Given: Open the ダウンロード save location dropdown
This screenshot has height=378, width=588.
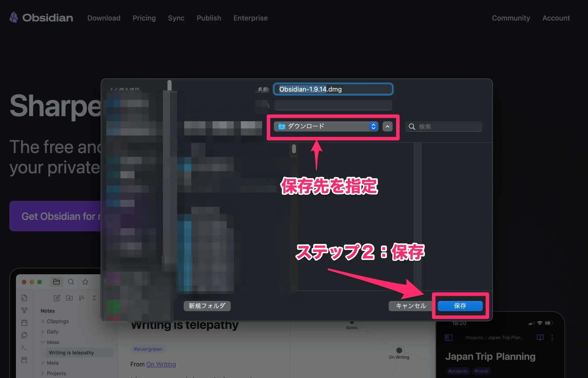Looking at the screenshot, I should click(326, 126).
